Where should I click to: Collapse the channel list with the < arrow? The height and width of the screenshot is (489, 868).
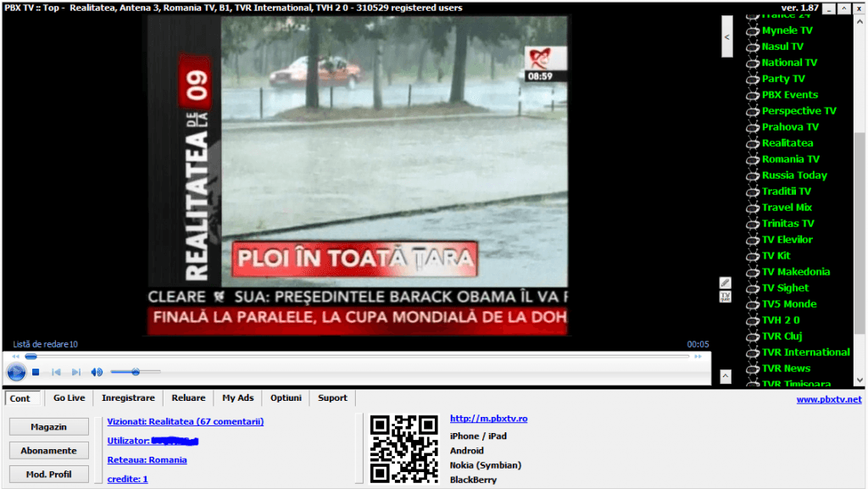tap(726, 36)
